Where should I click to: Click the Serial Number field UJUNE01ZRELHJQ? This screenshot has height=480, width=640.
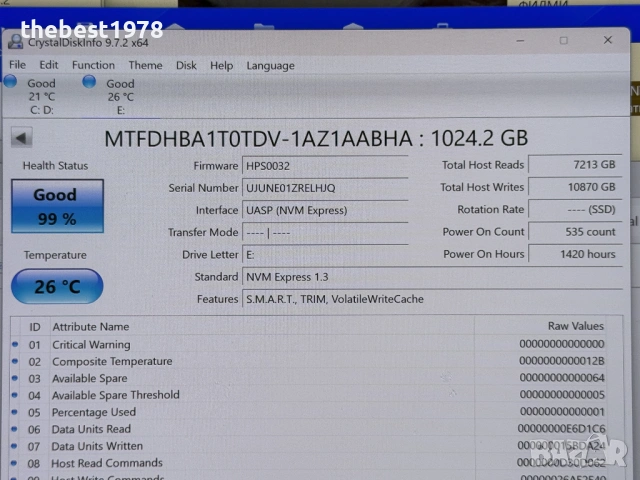325,188
